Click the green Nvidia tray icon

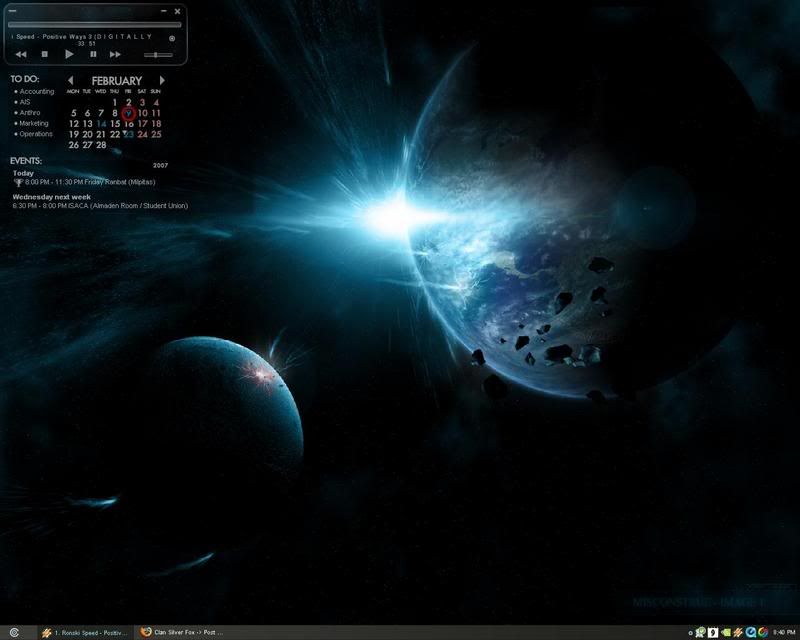click(x=726, y=633)
